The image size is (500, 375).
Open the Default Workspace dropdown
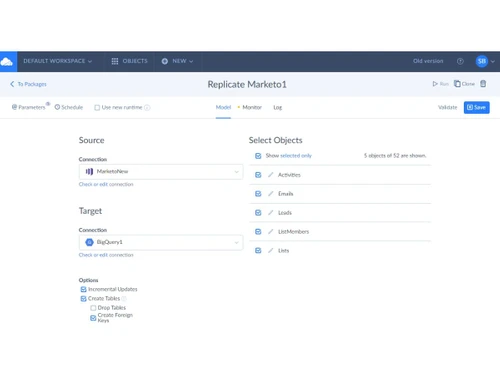click(57, 61)
